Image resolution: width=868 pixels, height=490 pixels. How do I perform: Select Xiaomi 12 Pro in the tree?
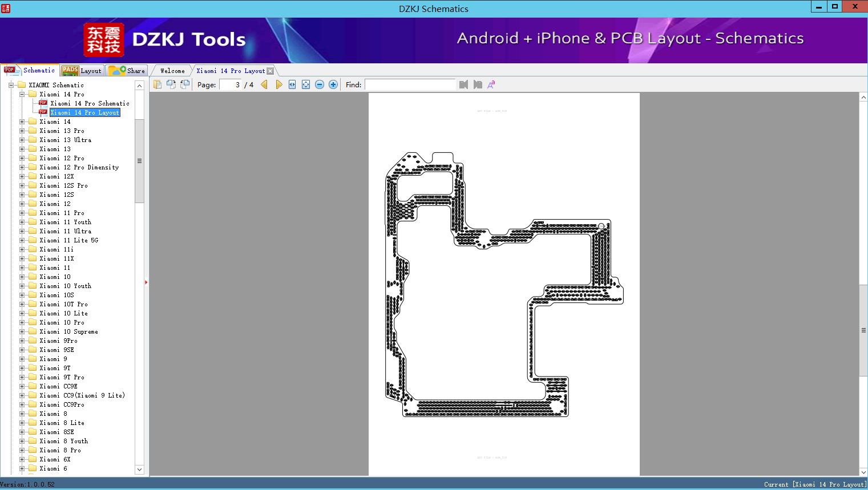[x=62, y=158]
